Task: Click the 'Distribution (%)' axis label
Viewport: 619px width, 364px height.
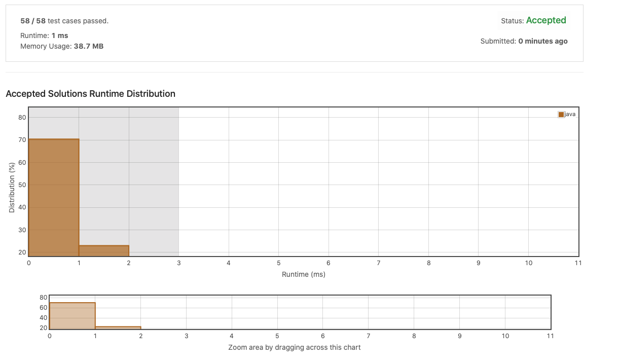Action: tap(11, 189)
